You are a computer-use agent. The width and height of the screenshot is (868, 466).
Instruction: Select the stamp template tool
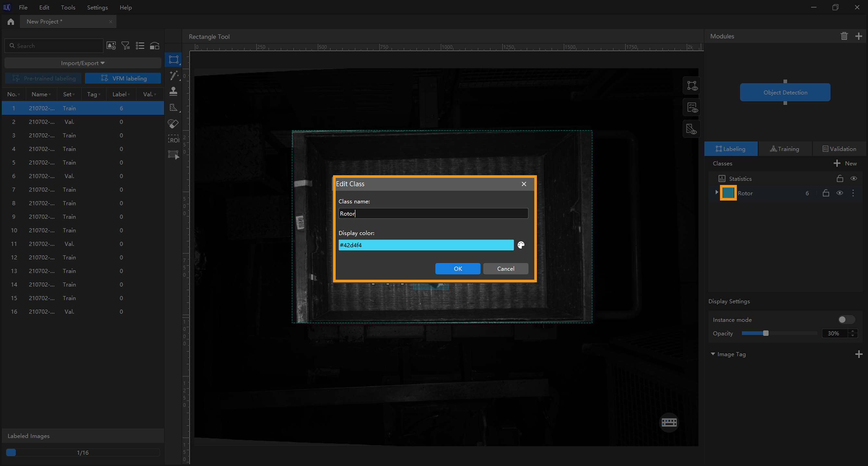tap(173, 91)
